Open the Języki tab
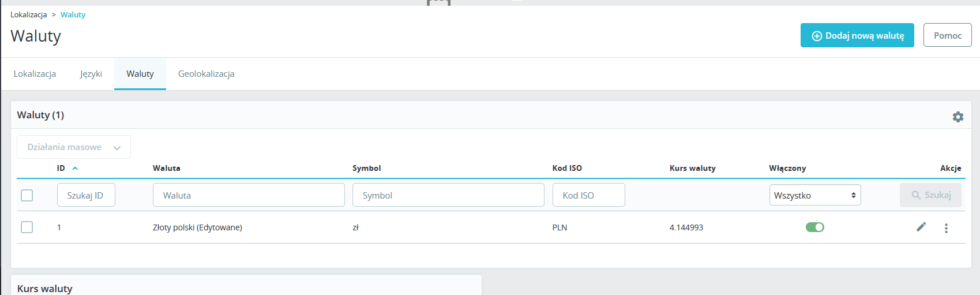Image resolution: width=980 pixels, height=295 pixels. (91, 74)
